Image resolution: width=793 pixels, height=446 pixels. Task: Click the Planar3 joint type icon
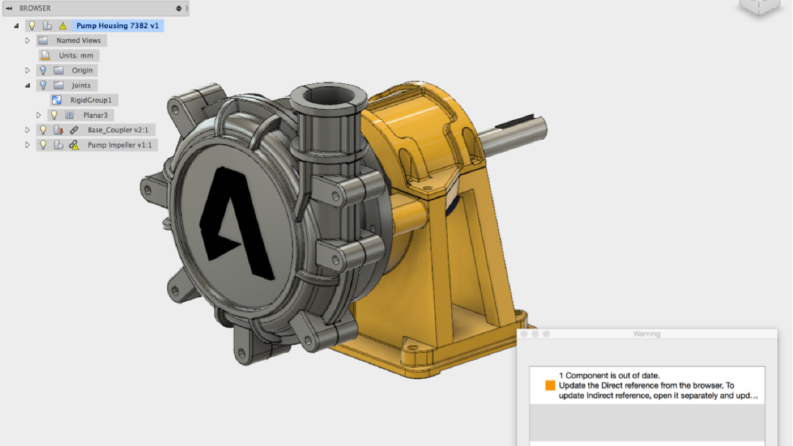[70, 115]
